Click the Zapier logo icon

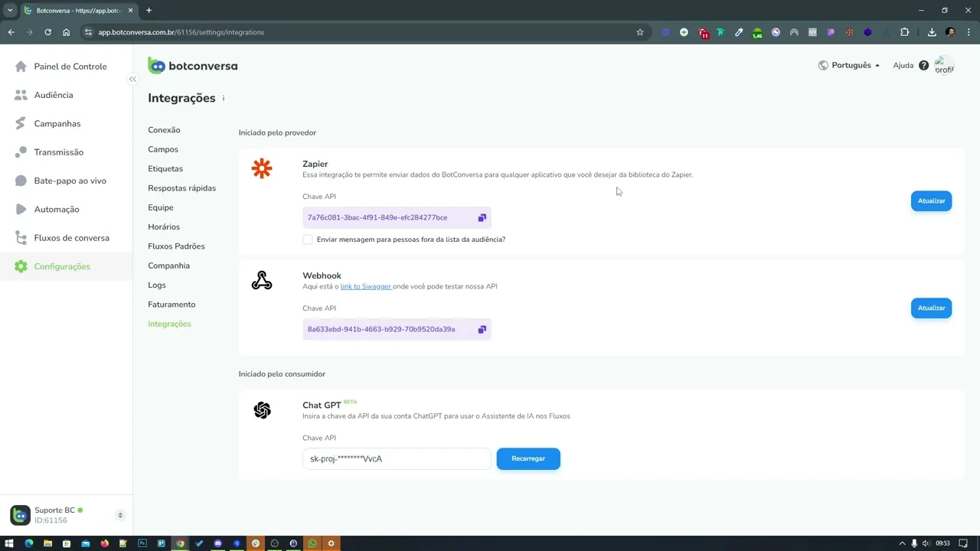[x=262, y=168]
